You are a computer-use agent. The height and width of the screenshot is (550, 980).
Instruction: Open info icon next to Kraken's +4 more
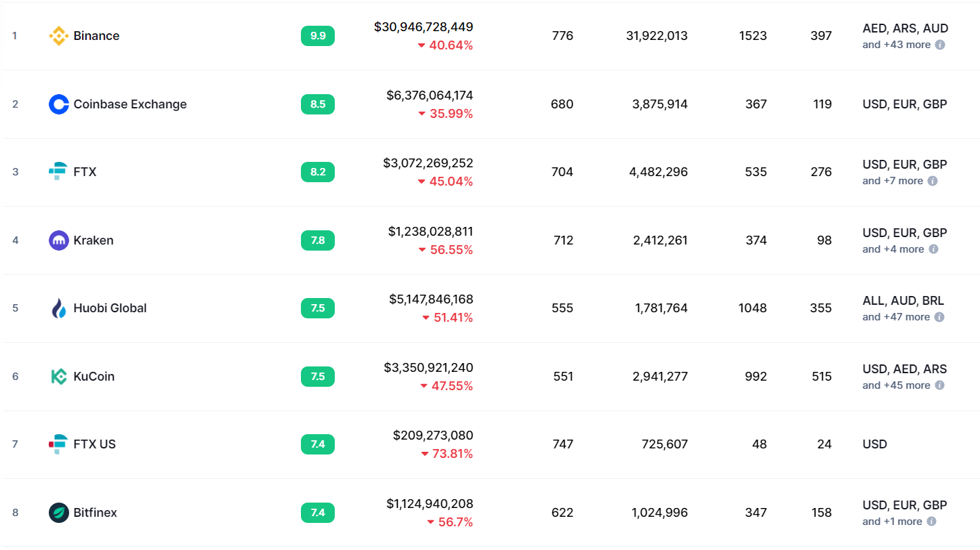click(x=933, y=249)
